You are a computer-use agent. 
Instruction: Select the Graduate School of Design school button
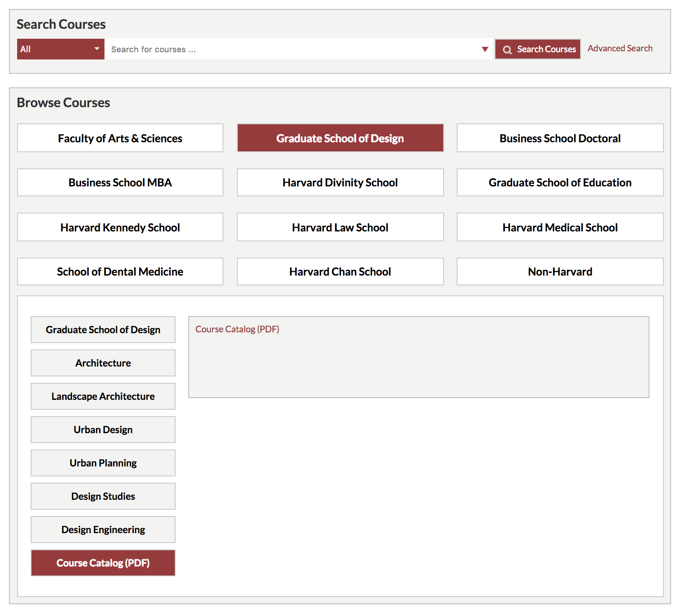click(x=340, y=138)
